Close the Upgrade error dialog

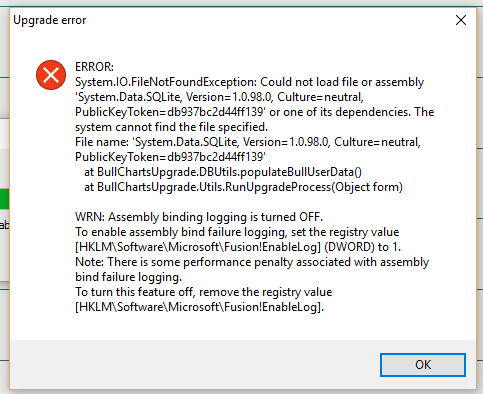click(x=461, y=20)
